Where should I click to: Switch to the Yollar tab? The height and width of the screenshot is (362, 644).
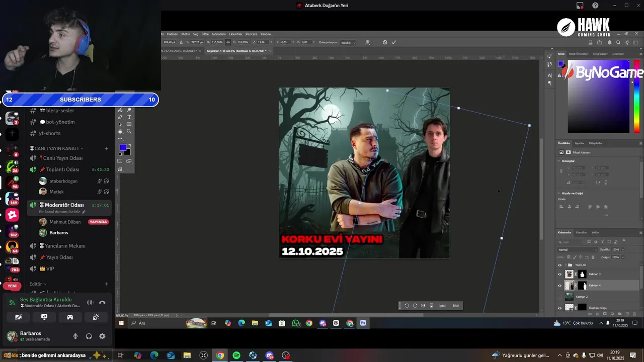[595, 233]
